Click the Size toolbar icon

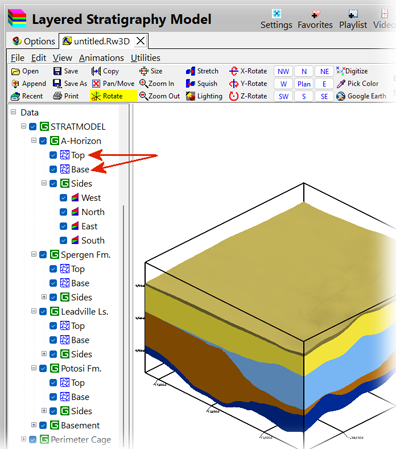coord(144,71)
